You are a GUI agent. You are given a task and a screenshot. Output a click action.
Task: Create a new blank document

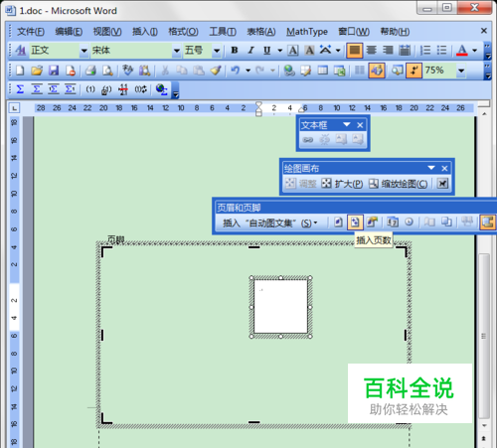[x=21, y=71]
